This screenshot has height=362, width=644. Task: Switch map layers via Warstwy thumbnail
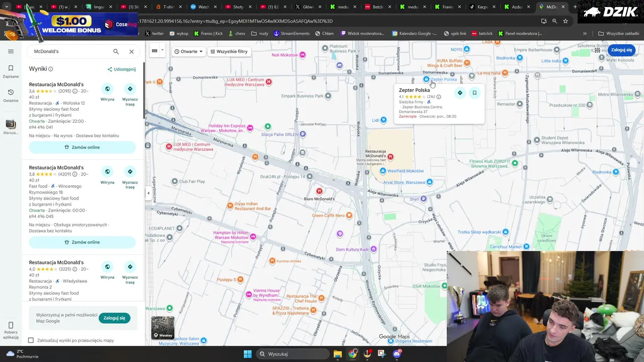pyautogui.click(x=163, y=327)
